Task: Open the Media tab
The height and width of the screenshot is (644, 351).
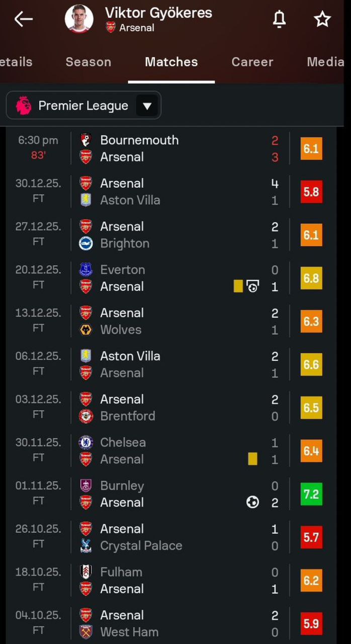Action: coord(325,62)
